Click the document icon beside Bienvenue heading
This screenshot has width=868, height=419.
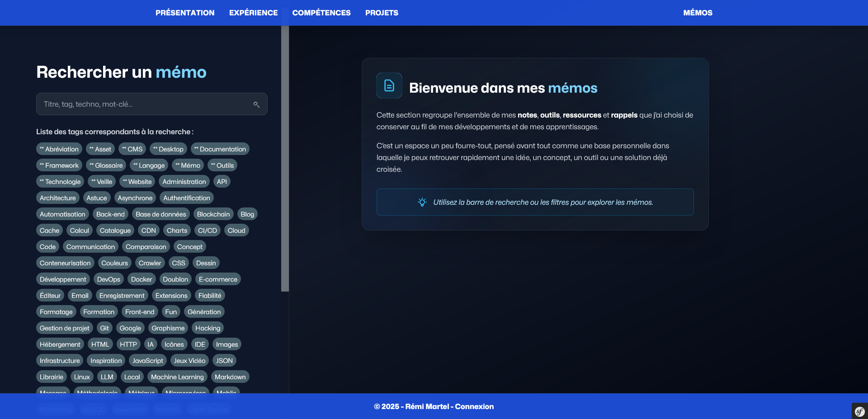coord(389,85)
